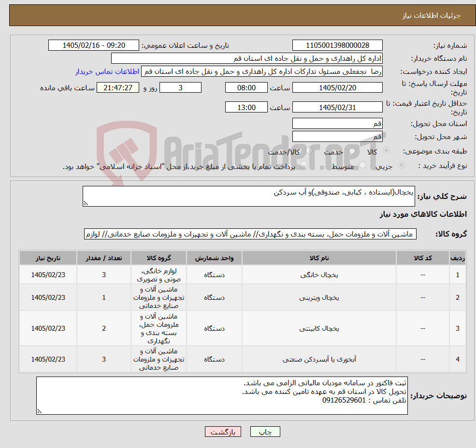Click the Islamic treasury payment note text
Image resolution: width=476 pixels, height=448 pixels.
(x=179, y=167)
